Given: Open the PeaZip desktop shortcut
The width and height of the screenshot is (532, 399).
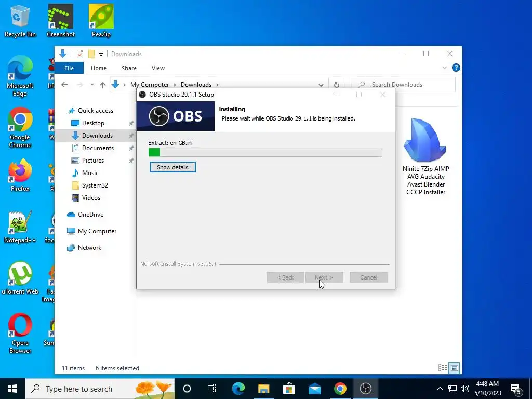Looking at the screenshot, I should click(x=101, y=21).
